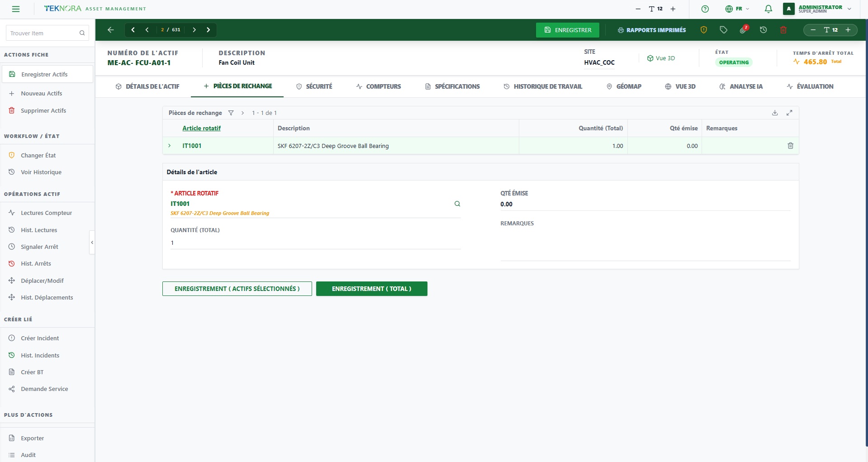Sort by Article rotatif column header
This screenshot has width=868, height=462.
(202, 128)
